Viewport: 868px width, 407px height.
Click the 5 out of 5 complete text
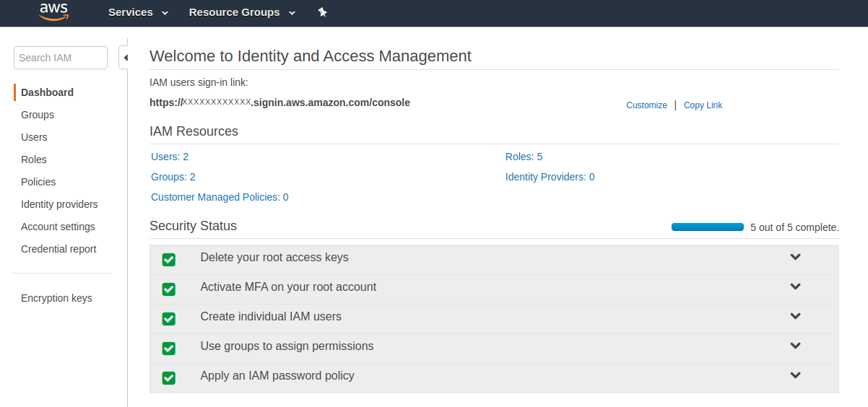(794, 227)
